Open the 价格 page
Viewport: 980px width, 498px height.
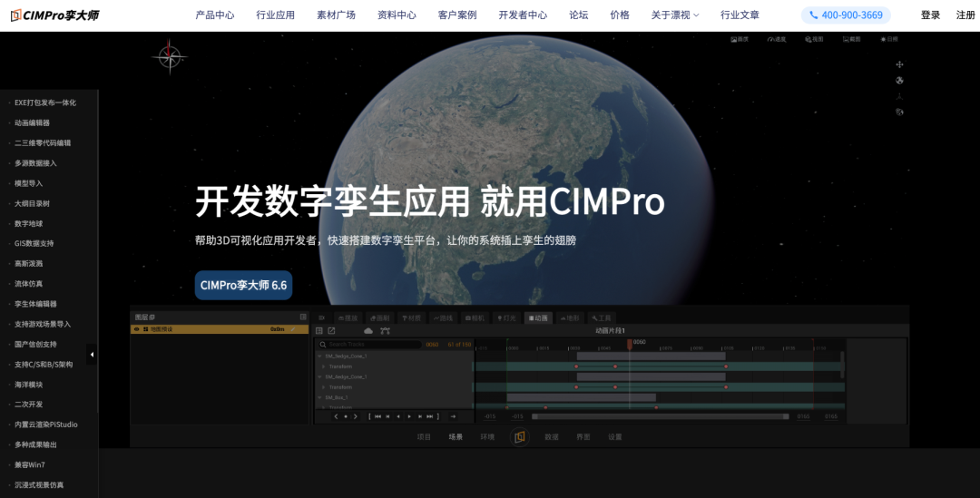(620, 15)
